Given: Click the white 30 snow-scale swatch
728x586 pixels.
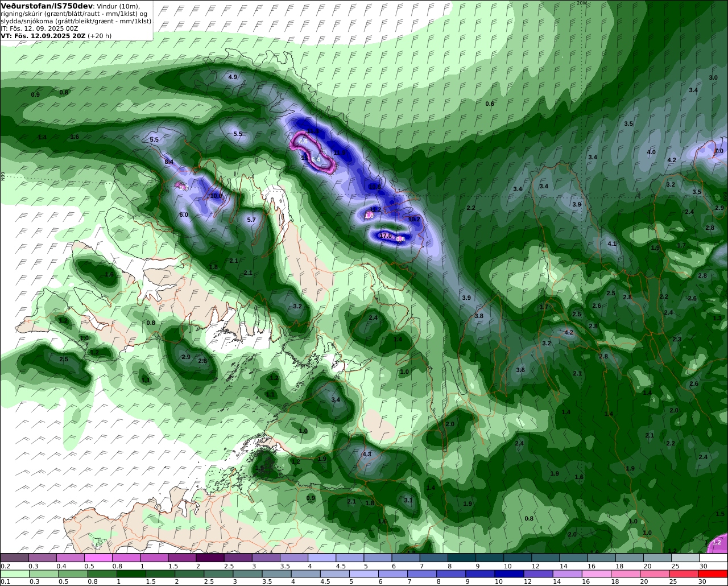Looking at the screenshot, I should pos(713,558).
